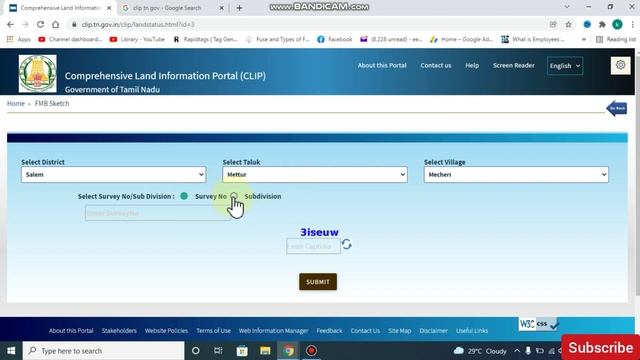Screen dimensions: 640x360
Task: Go to the browser home page
Action: point(56,24)
